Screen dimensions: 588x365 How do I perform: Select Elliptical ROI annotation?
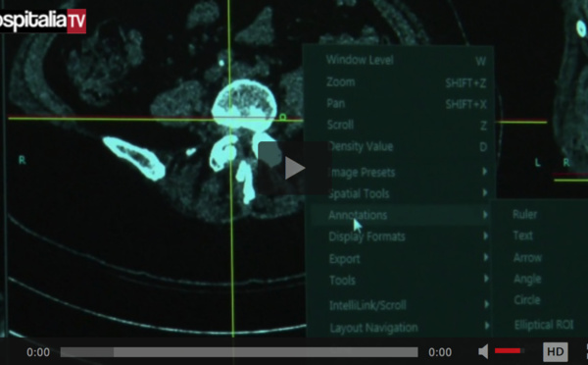coord(544,325)
